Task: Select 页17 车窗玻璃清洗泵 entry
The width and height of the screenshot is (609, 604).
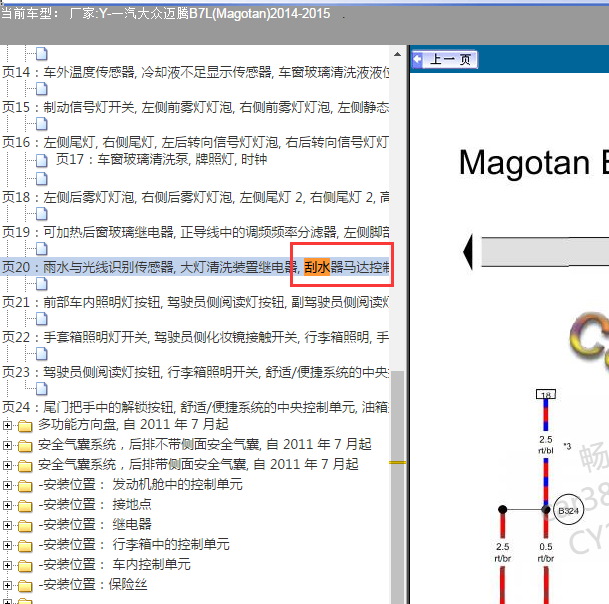Action: tap(161, 160)
